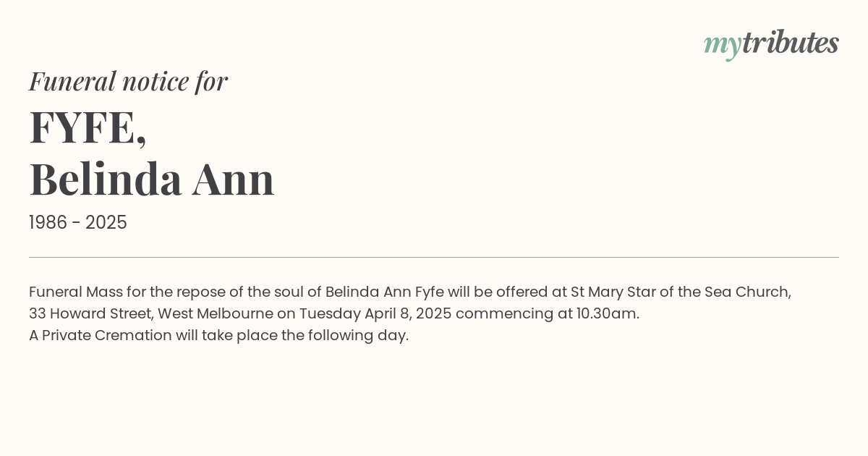The height and width of the screenshot is (456, 868).
Task: Click "West Melbourne" in the notice
Action: pos(216,314)
